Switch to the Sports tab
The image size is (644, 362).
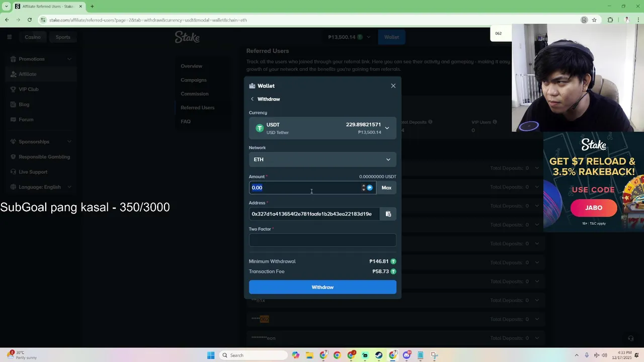pos(63,37)
